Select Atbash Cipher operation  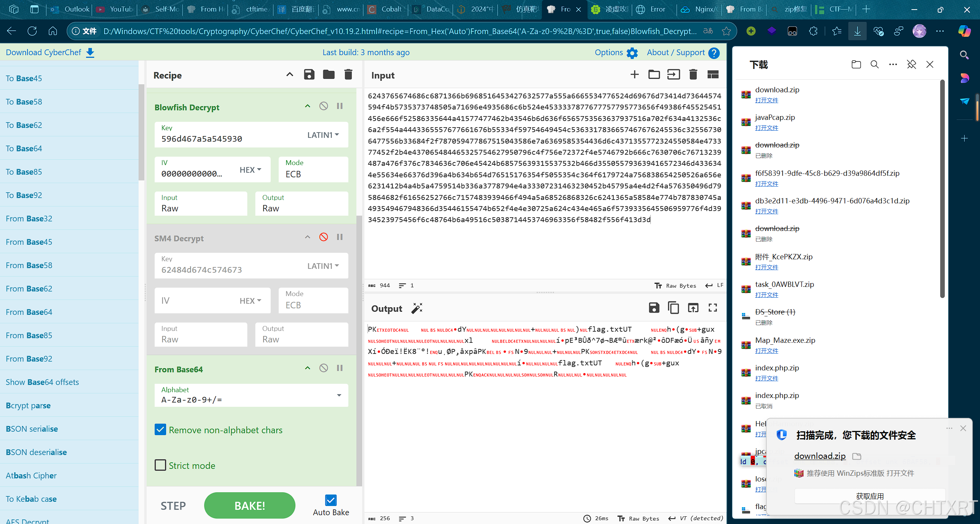(69, 475)
